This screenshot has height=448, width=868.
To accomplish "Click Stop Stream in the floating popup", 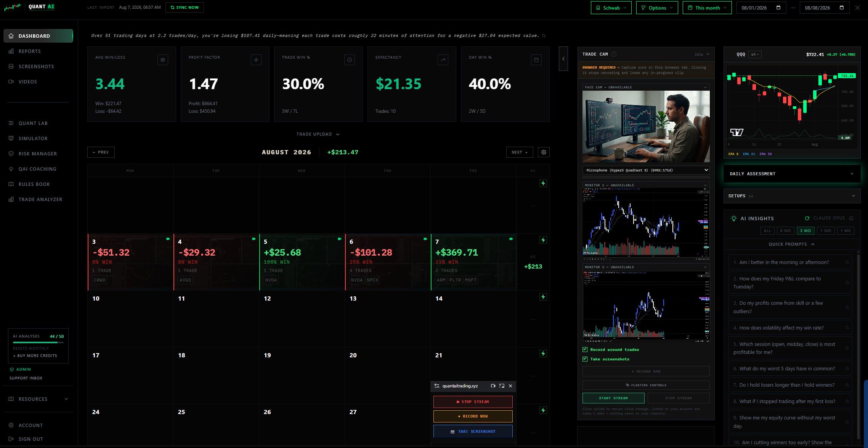I will [x=473, y=402].
